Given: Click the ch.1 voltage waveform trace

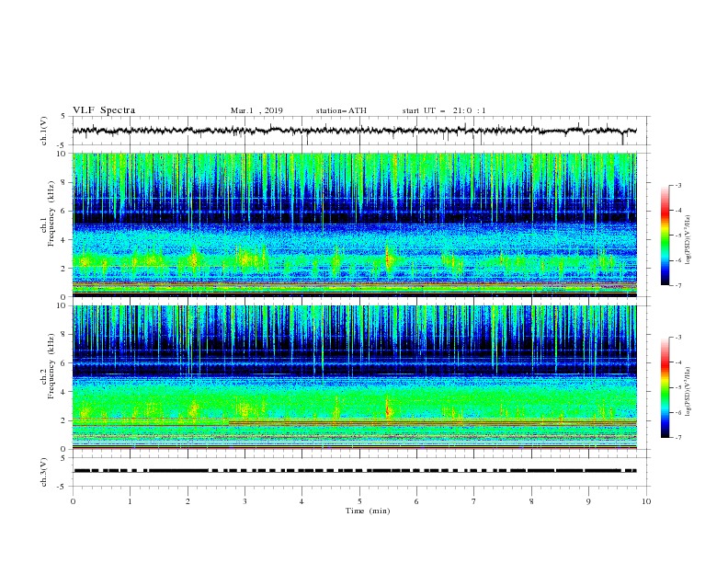Looking at the screenshot, I should click(354, 131).
